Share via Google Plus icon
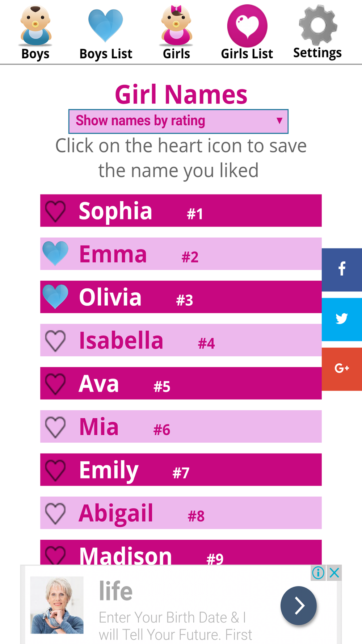Screen dimensions: 362x644 [x=342, y=369]
